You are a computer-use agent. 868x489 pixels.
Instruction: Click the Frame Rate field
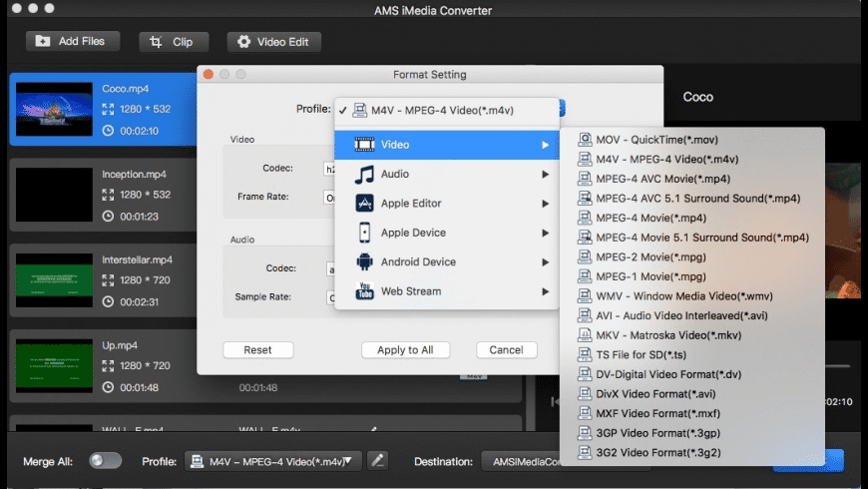[x=329, y=198]
